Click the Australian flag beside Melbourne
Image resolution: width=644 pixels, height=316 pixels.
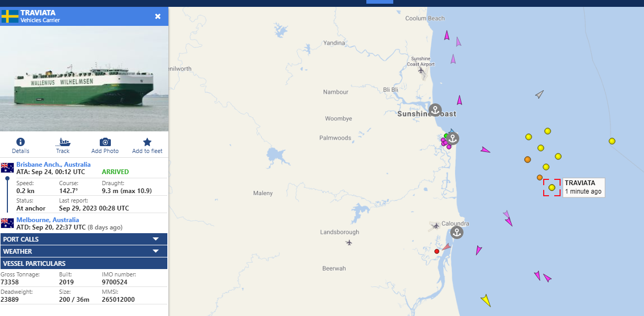pos(7,223)
